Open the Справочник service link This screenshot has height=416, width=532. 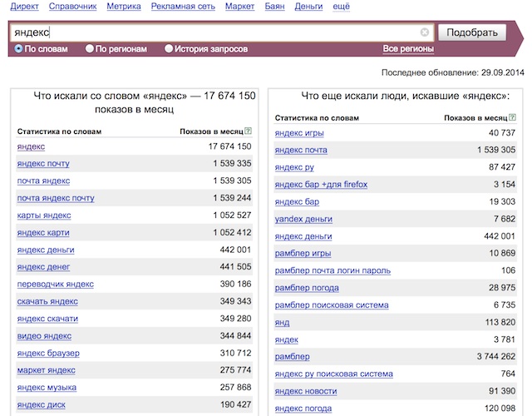(72, 7)
